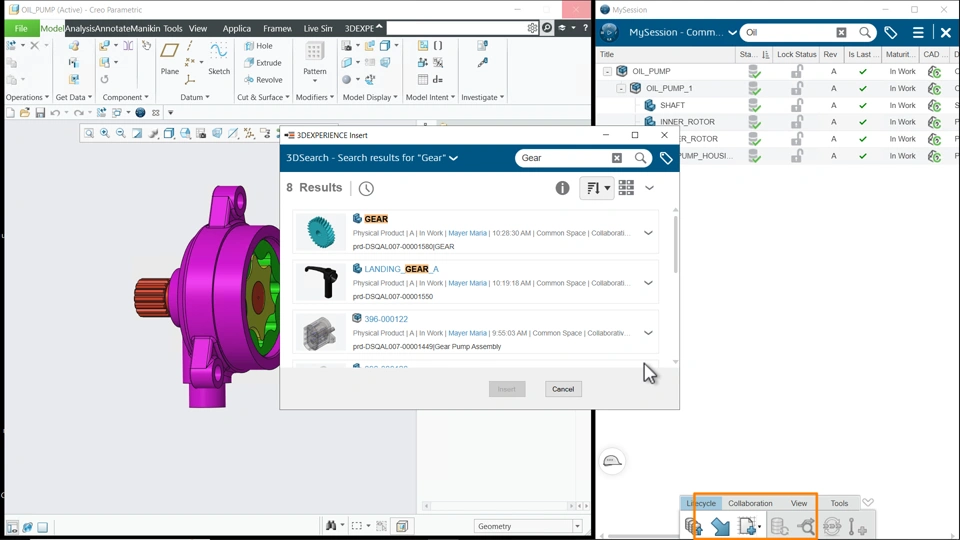Screen dimensions: 960x540
Task: Expand the GEAR result details chevron
Action: [x=648, y=233]
